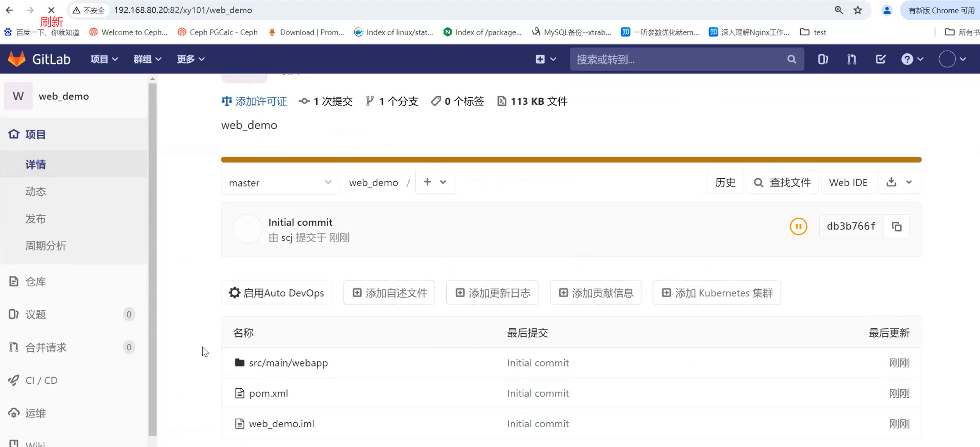The width and height of the screenshot is (980, 447).
Task: Open the to-do list icon in navbar
Action: point(880,59)
